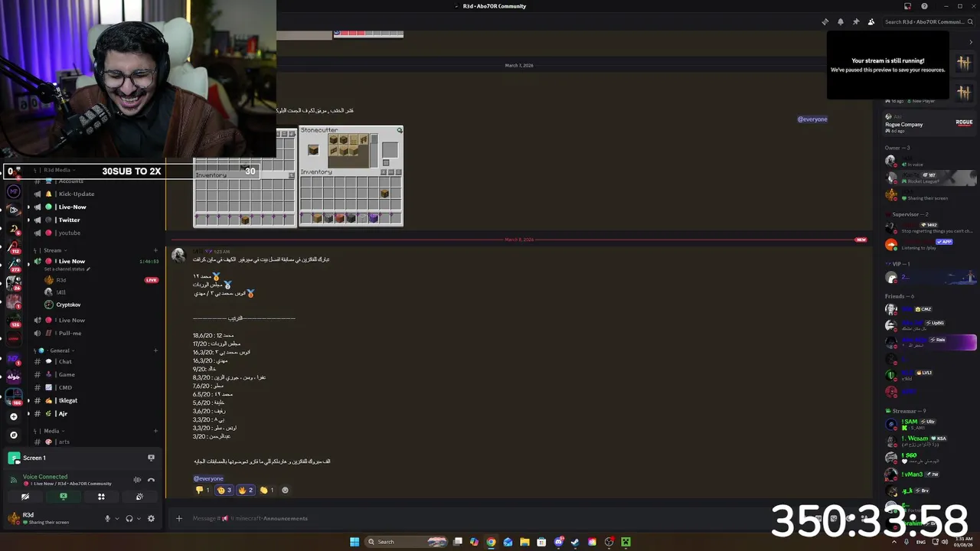Collapse the General category
Viewport: 980px width, 551px height.
click(54, 350)
